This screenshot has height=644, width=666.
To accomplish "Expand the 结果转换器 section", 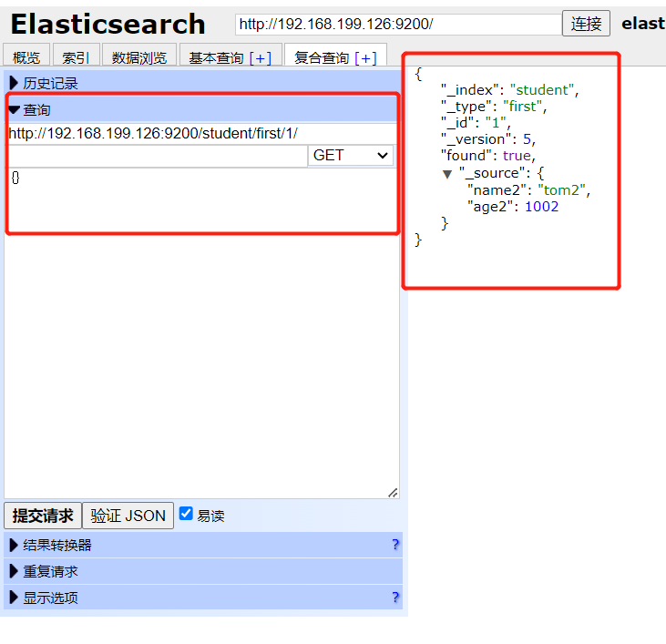I will pos(203,545).
